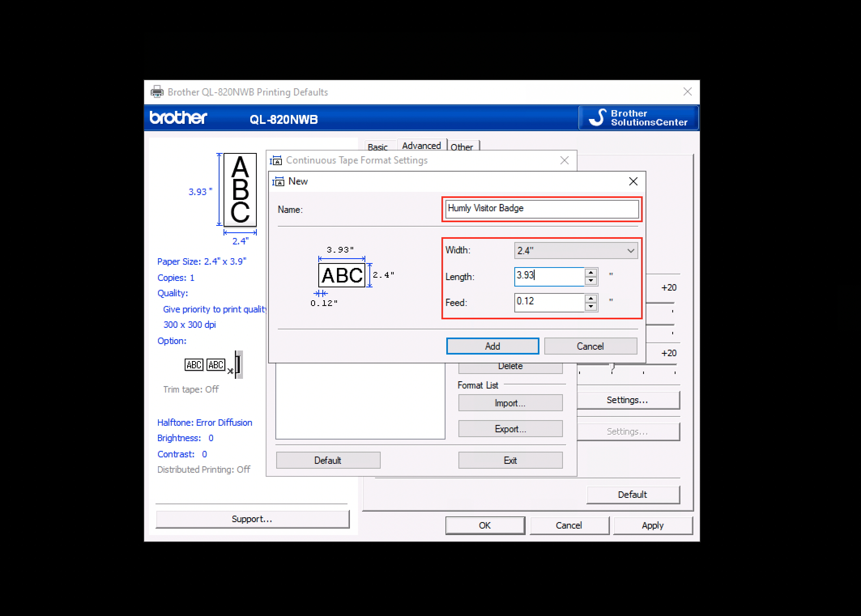This screenshot has height=616, width=861.
Task: Open the Width dropdown showing 2.4"
Action: (x=576, y=251)
